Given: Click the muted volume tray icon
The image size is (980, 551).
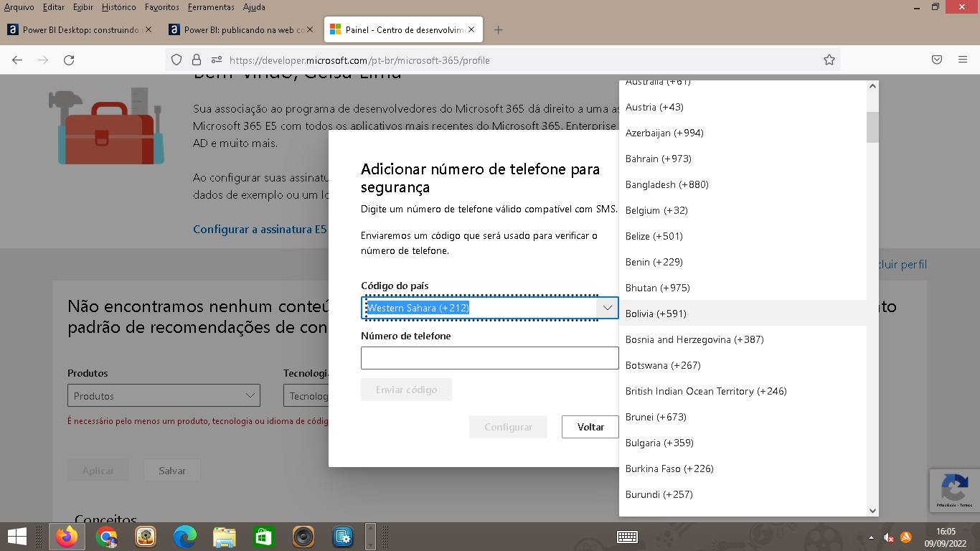Looking at the screenshot, I should point(889,537).
